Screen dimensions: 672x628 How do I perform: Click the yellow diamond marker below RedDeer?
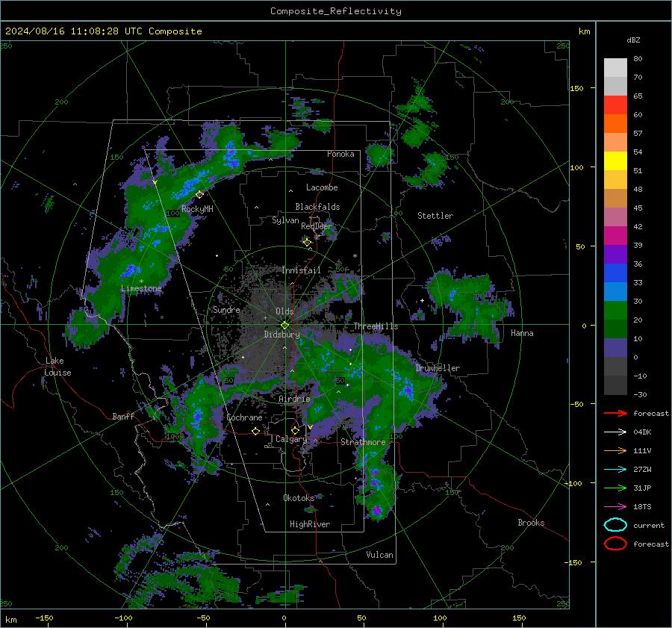[307, 243]
